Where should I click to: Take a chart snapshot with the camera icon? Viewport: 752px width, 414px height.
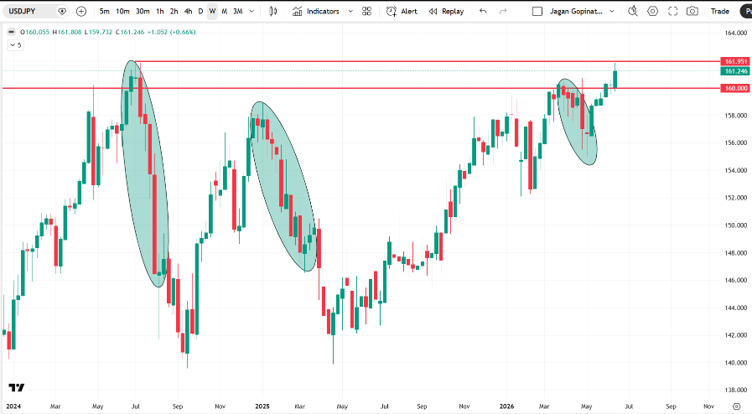point(692,11)
